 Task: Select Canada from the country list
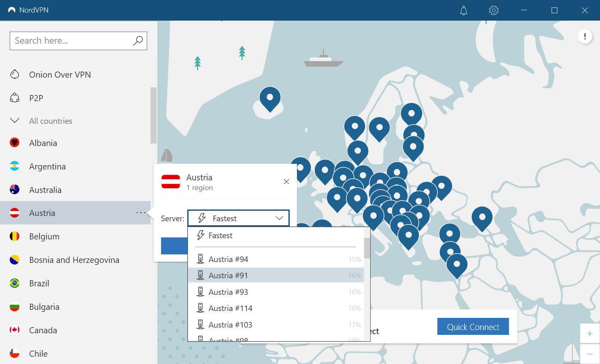[43, 330]
